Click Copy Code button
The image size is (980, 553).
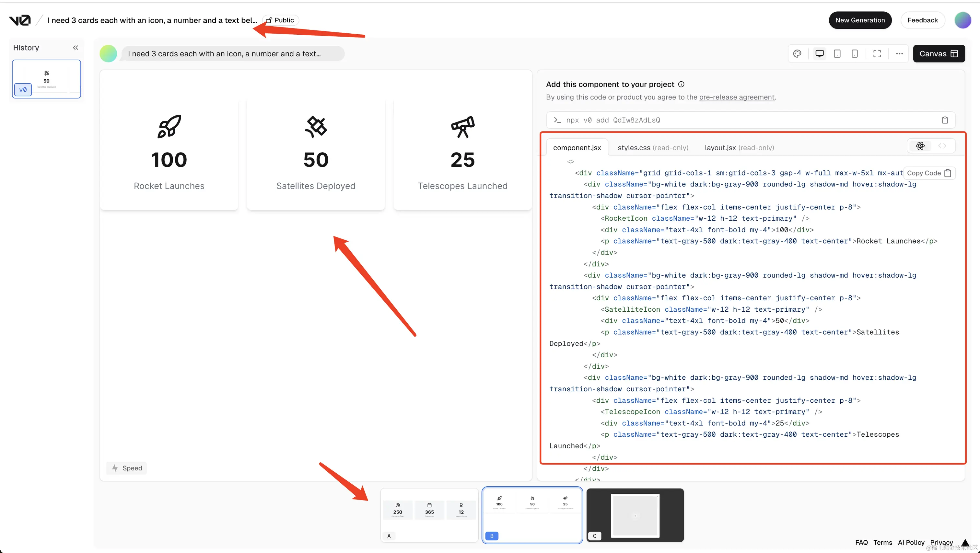pyautogui.click(x=929, y=173)
